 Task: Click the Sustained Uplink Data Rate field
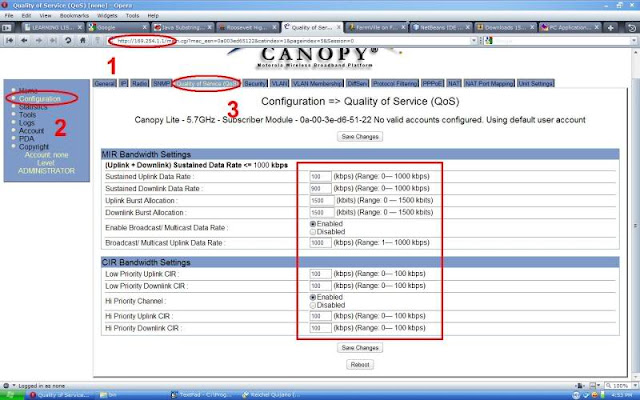[x=320, y=176]
